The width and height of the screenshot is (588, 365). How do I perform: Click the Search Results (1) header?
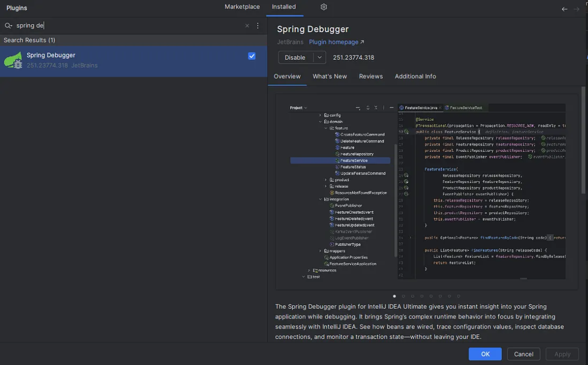tap(29, 40)
